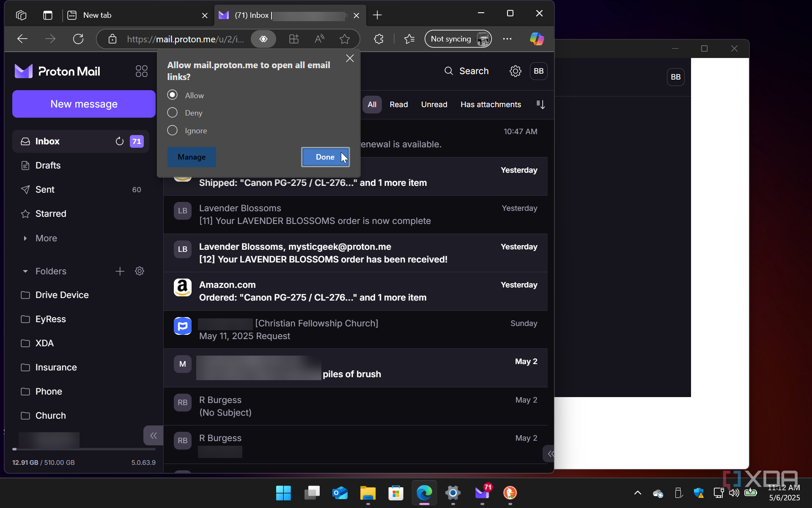Filter messages by Read
The width and height of the screenshot is (812, 508).
398,105
